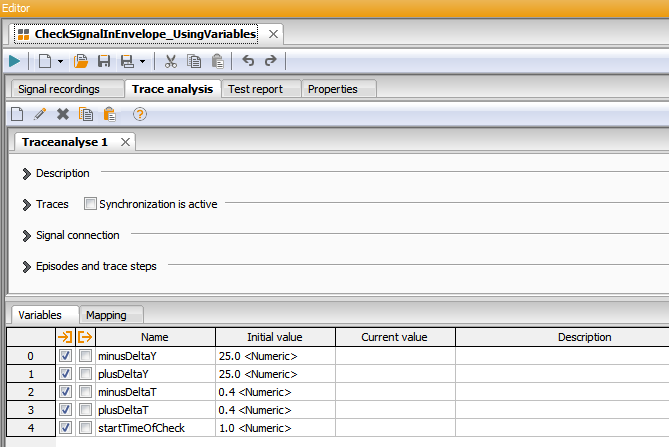Run the test with the play icon

[x=14, y=61]
